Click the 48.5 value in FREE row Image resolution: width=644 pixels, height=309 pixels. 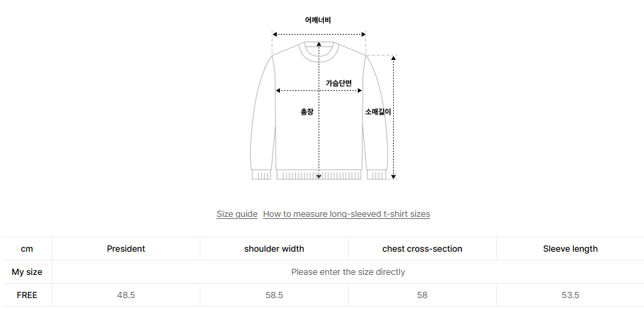tap(126, 295)
